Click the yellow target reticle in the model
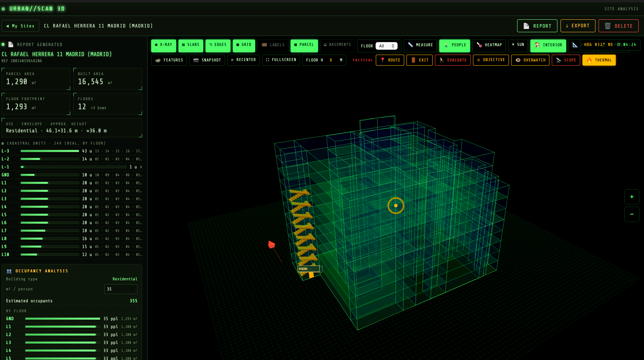This screenshot has width=644, height=360. coord(396,206)
